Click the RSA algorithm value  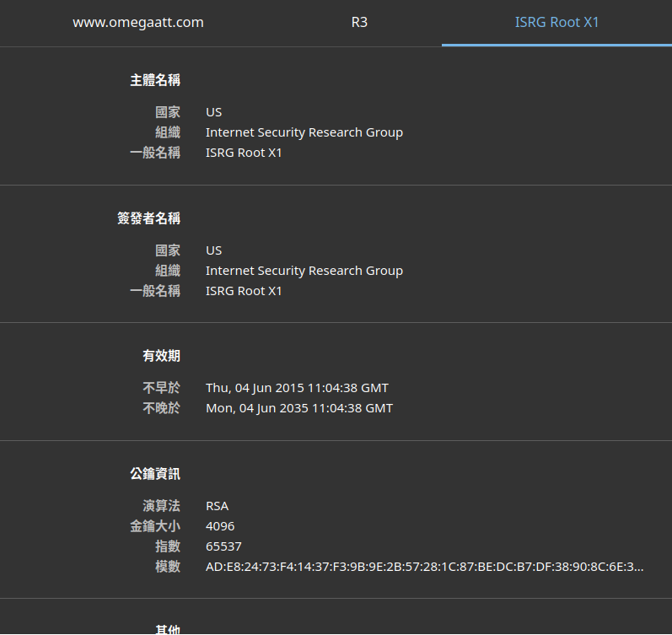217,506
